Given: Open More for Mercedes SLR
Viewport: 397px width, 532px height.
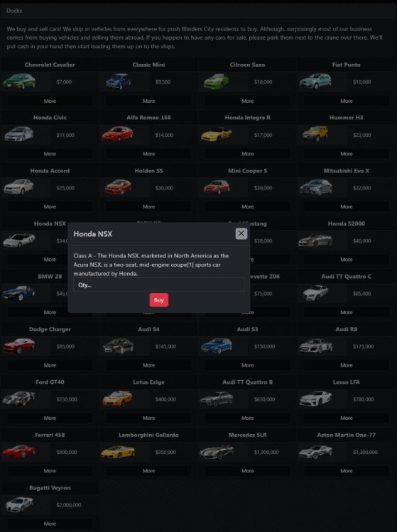Looking at the screenshot, I should point(248,471).
